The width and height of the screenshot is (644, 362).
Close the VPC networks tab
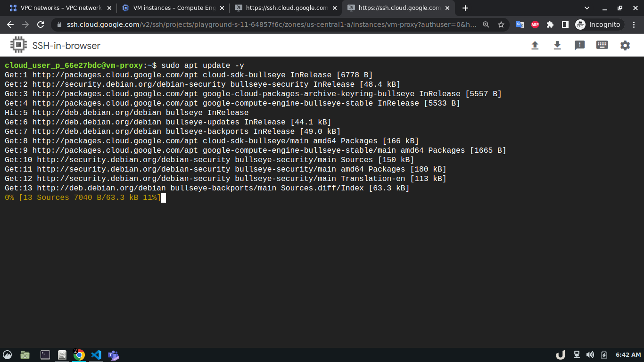[109, 8]
